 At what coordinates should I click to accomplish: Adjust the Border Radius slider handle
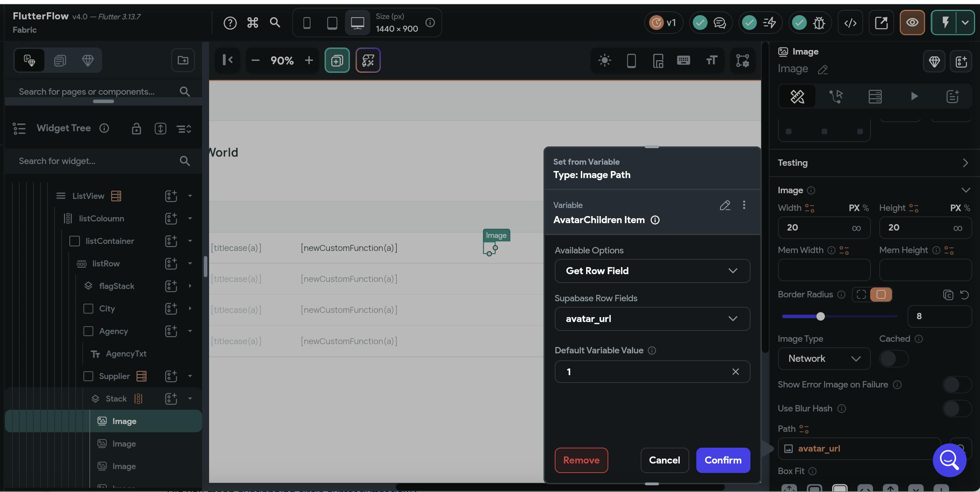tap(821, 316)
